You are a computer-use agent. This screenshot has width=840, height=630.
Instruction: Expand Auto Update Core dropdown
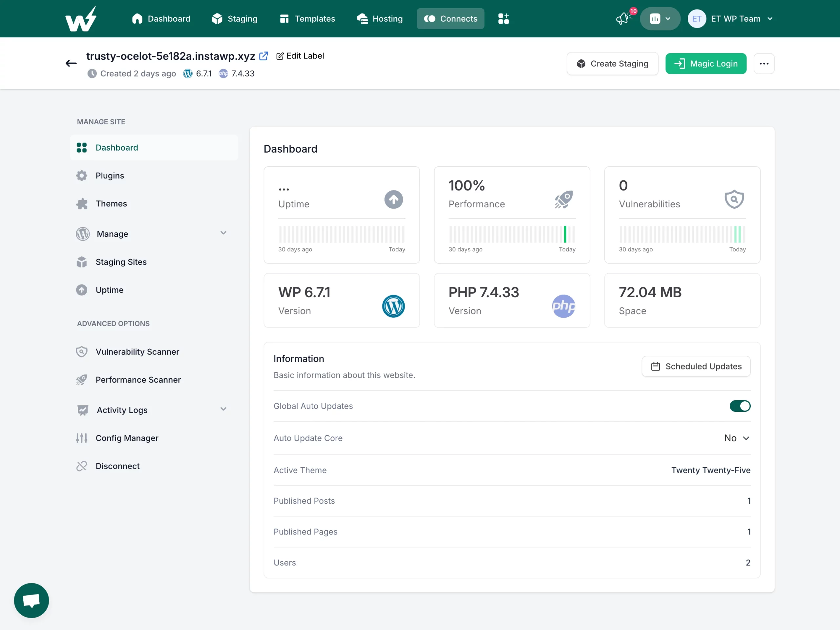coord(737,438)
